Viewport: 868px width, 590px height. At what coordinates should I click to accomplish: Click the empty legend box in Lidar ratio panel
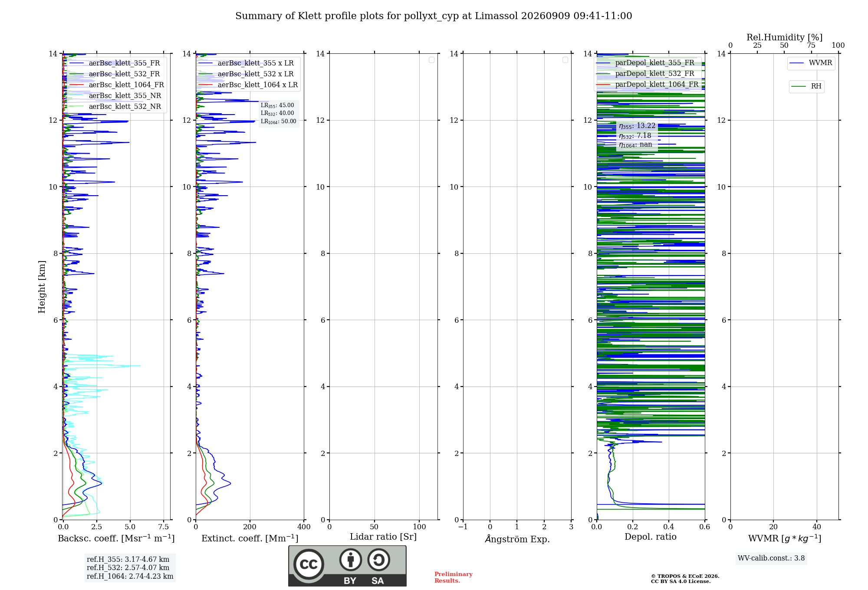pos(431,60)
